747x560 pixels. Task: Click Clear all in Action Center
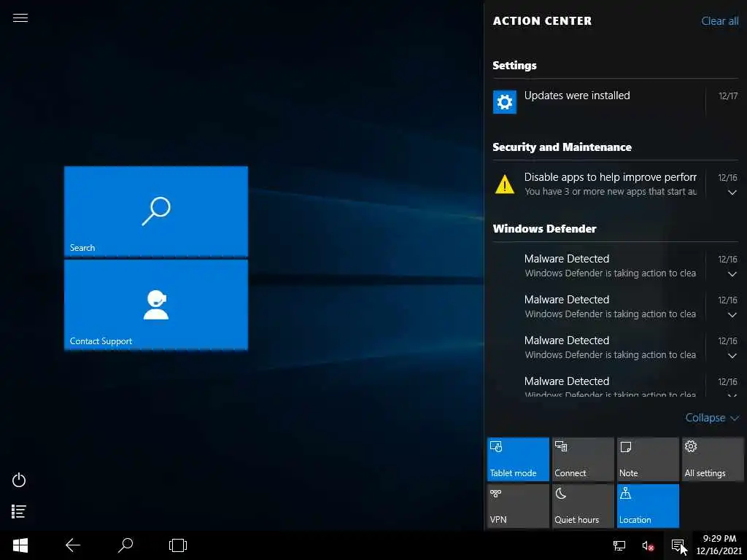click(x=720, y=21)
